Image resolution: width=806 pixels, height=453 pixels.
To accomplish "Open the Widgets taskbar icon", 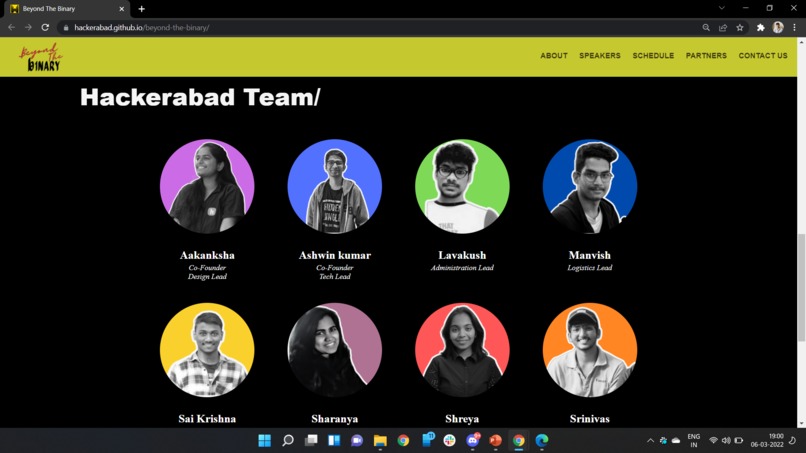I will [334, 440].
